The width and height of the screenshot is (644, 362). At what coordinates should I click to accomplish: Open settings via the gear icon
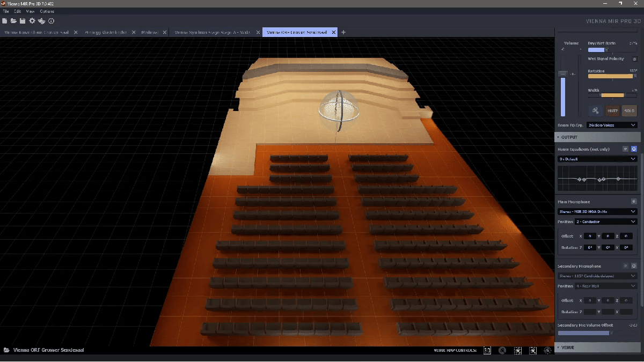[x=32, y=21]
